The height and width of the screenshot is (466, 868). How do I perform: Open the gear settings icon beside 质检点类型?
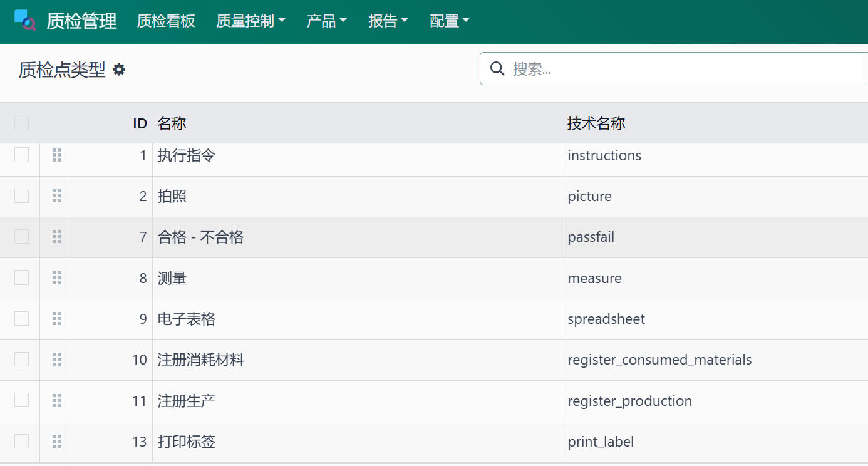119,70
